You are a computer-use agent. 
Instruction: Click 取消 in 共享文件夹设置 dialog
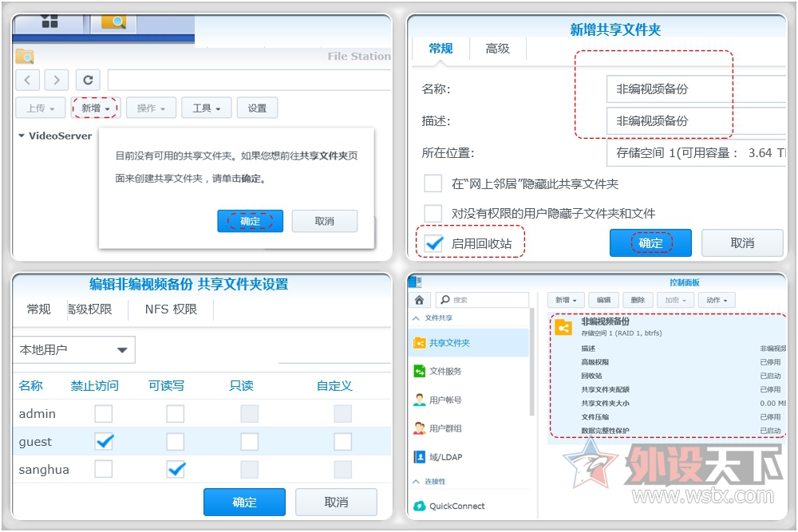337,502
